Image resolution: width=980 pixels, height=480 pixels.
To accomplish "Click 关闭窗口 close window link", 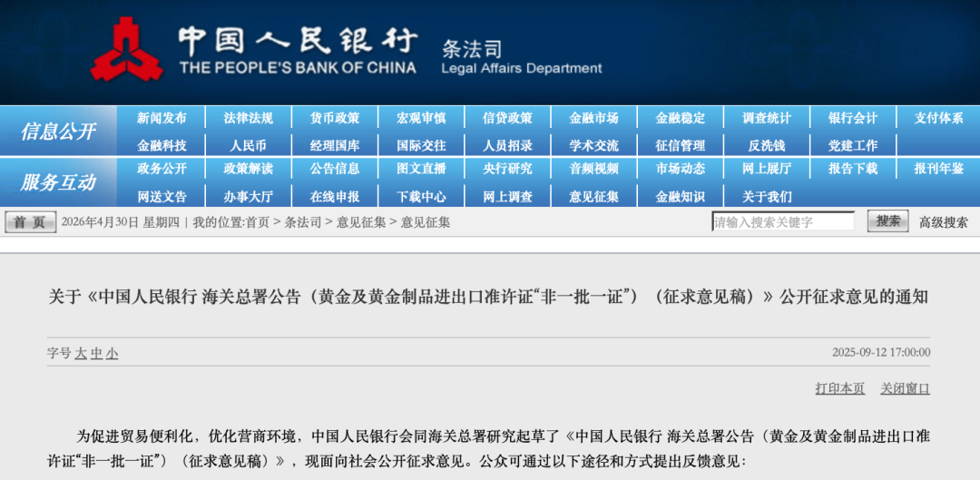I will [x=905, y=388].
